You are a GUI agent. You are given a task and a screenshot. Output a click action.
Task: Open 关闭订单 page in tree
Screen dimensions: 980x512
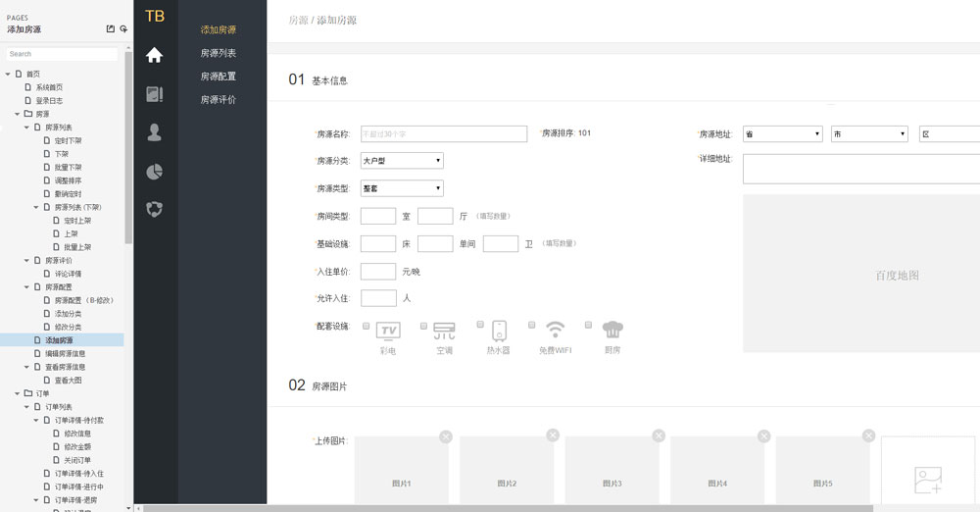click(77, 460)
